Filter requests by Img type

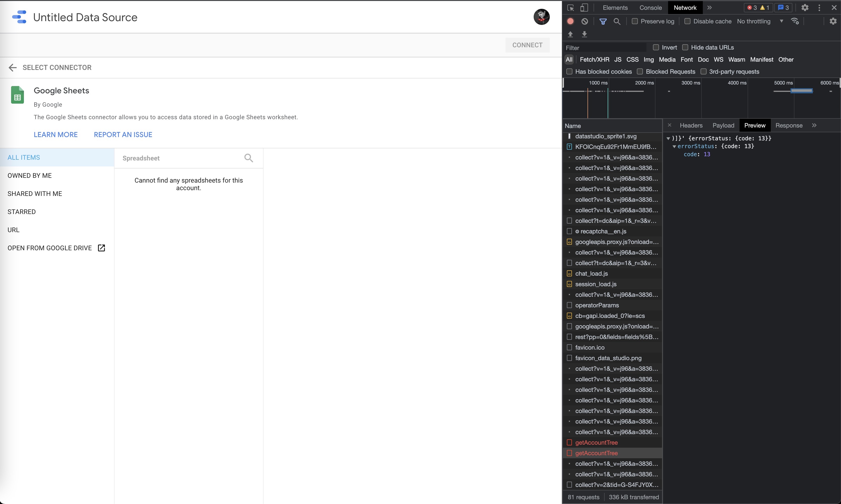tap(648, 59)
